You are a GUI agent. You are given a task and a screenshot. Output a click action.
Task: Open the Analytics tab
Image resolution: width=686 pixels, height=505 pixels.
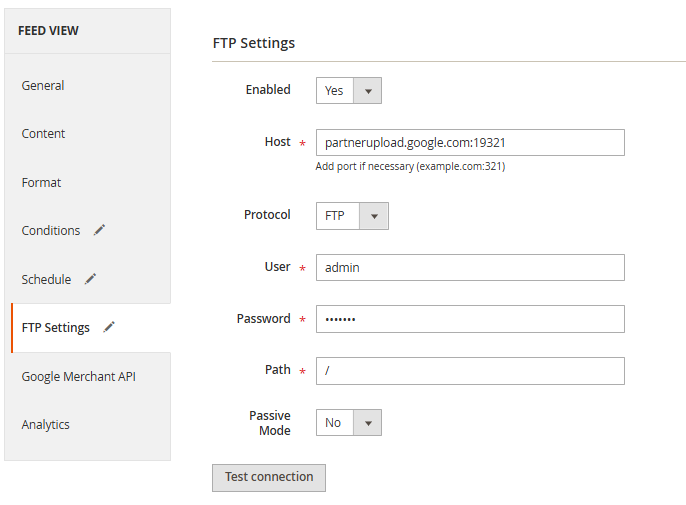[x=46, y=424]
